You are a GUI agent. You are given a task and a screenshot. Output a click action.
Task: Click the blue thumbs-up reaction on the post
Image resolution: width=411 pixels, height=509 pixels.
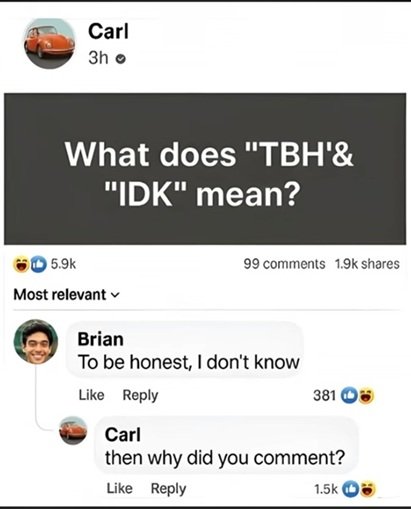(x=39, y=264)
